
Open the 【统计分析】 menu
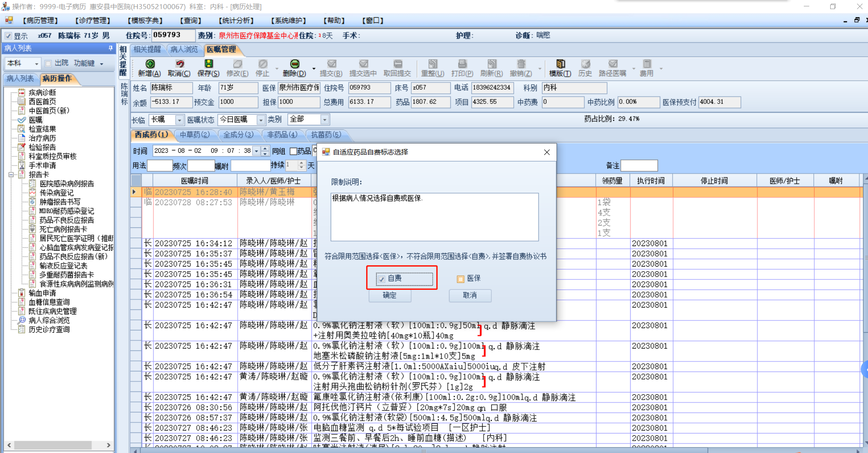pos(236,21)
